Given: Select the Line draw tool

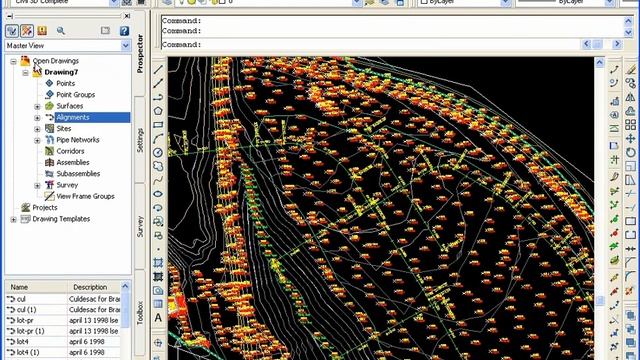Looking at the screenshot, I should [158, 69].
